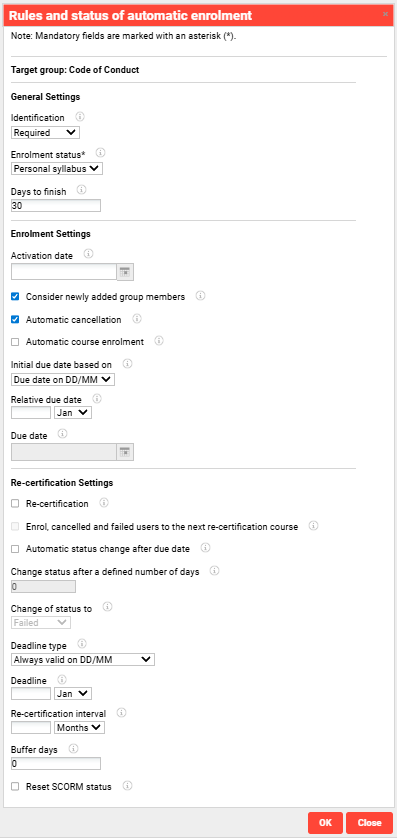Screen dimensions: 397x838
Task: Show info for Deadline type
Action: (x=83, y=643)
